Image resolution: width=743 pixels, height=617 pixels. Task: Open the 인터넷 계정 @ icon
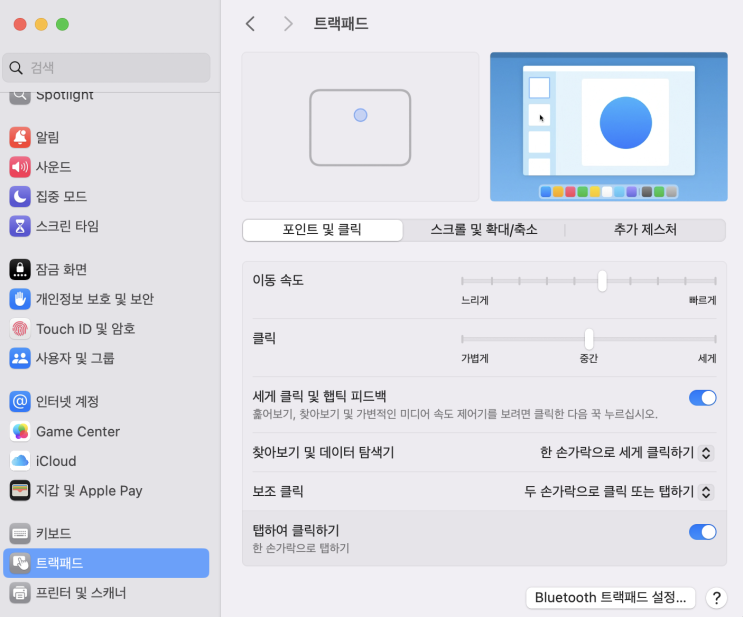(x=20, y=402)
